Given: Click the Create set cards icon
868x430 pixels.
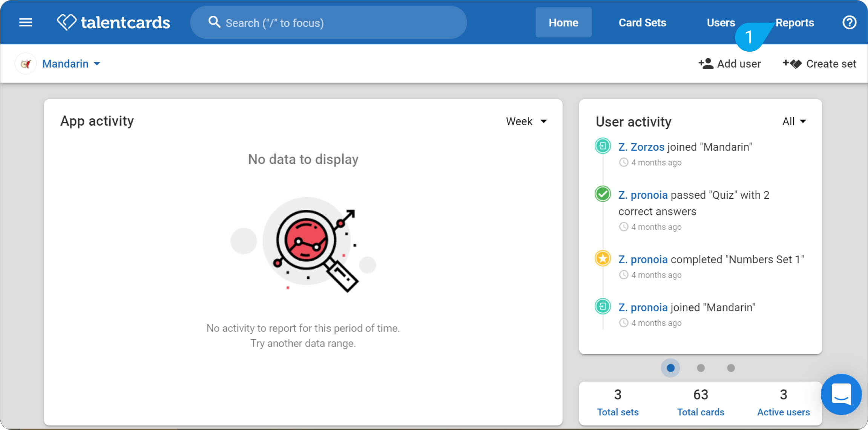Looking at the screenshot, I should [x=792, y=64].
